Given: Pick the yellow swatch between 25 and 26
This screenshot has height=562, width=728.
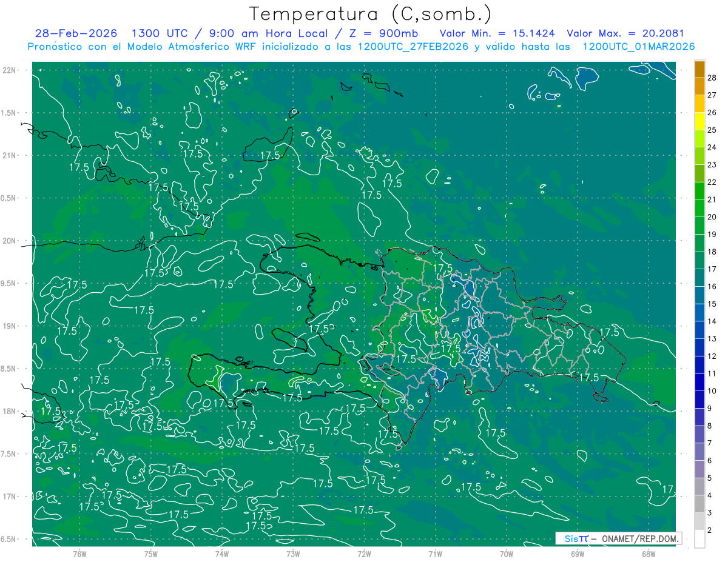Looking at the screenshot, I should (699, 121).
